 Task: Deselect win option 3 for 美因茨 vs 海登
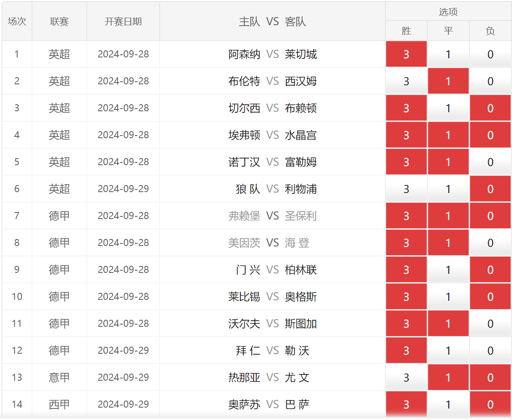pos(406,243)
